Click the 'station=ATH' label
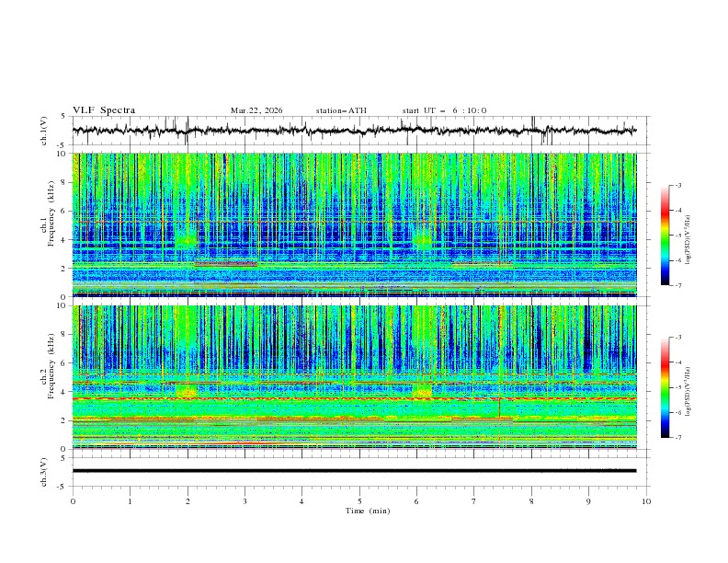Image resolution: width=728 pixels, height=563 pixels. point(341,110)
